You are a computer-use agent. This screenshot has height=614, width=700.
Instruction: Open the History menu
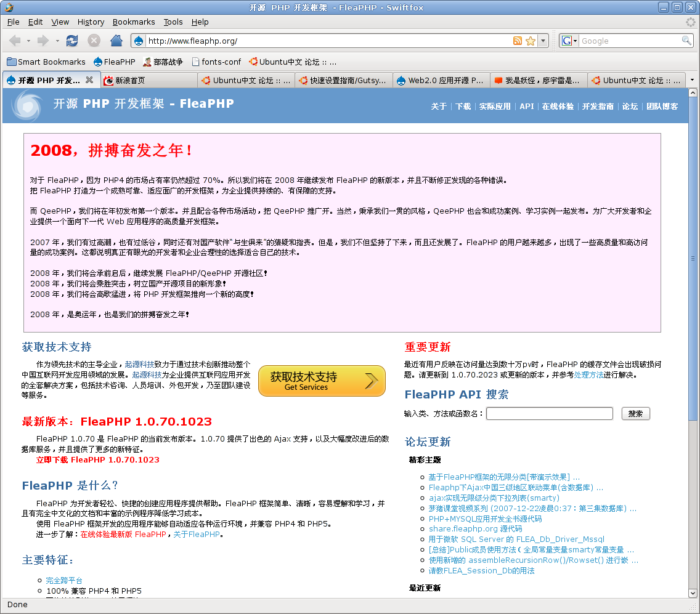coord(91,22)
